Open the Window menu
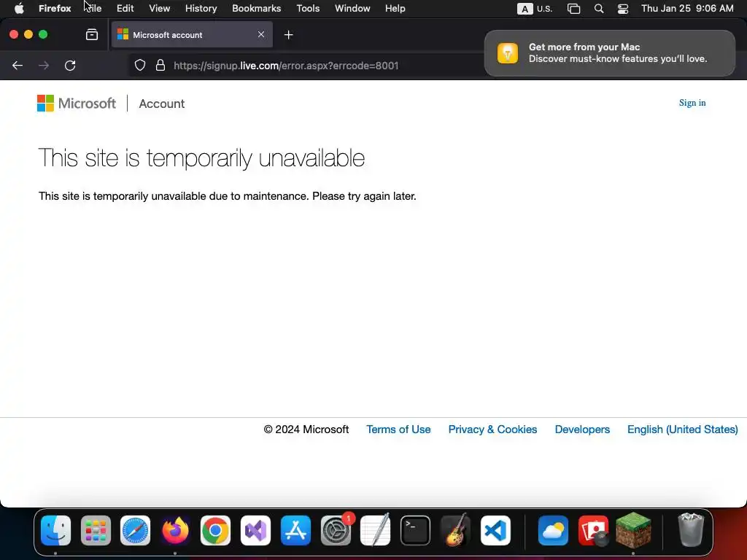747x560 pixels. [x=352, y=9]
